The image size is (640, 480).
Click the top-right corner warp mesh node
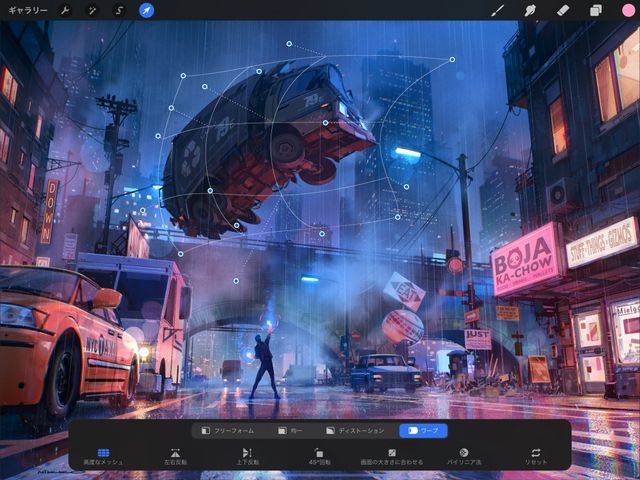(452, 60)
